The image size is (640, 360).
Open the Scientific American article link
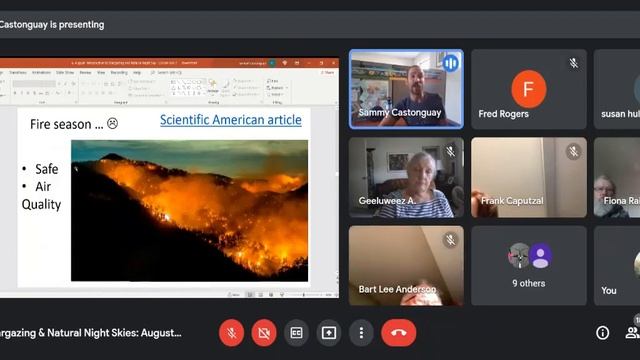coord(231,120)
